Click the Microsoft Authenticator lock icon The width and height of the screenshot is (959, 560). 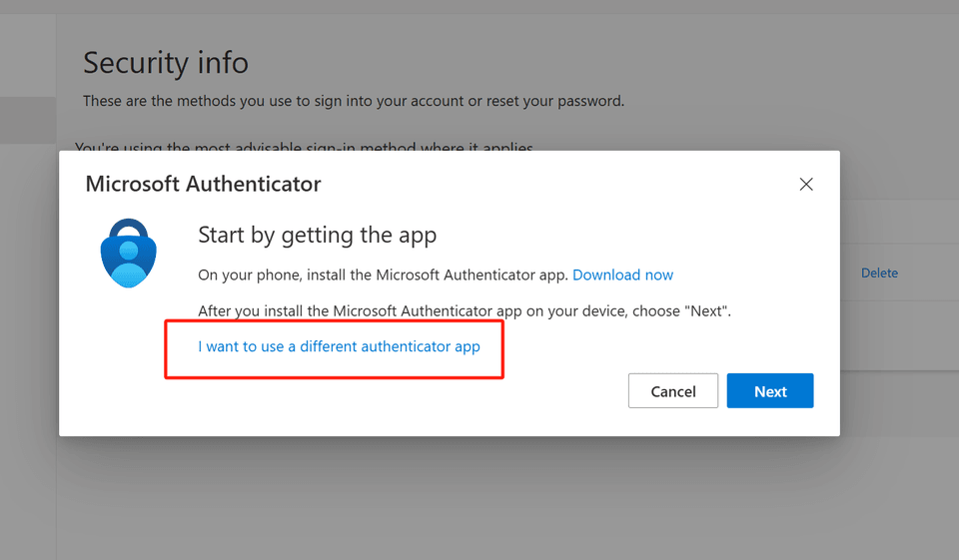(x=129, y=253)
